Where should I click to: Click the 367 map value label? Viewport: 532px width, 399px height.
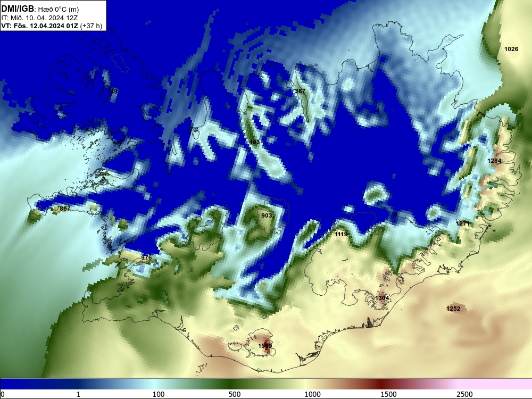click(x=300, y=91)
